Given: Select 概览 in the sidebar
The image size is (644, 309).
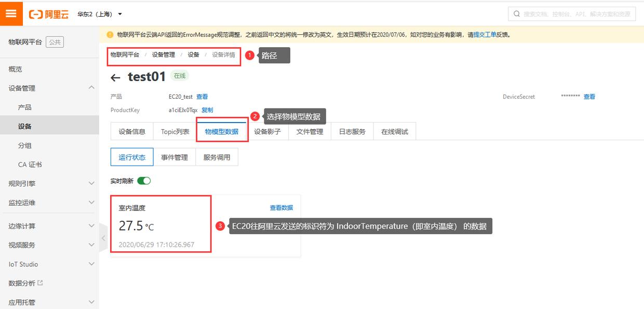Looking at the screenshot, I should 16,69.
